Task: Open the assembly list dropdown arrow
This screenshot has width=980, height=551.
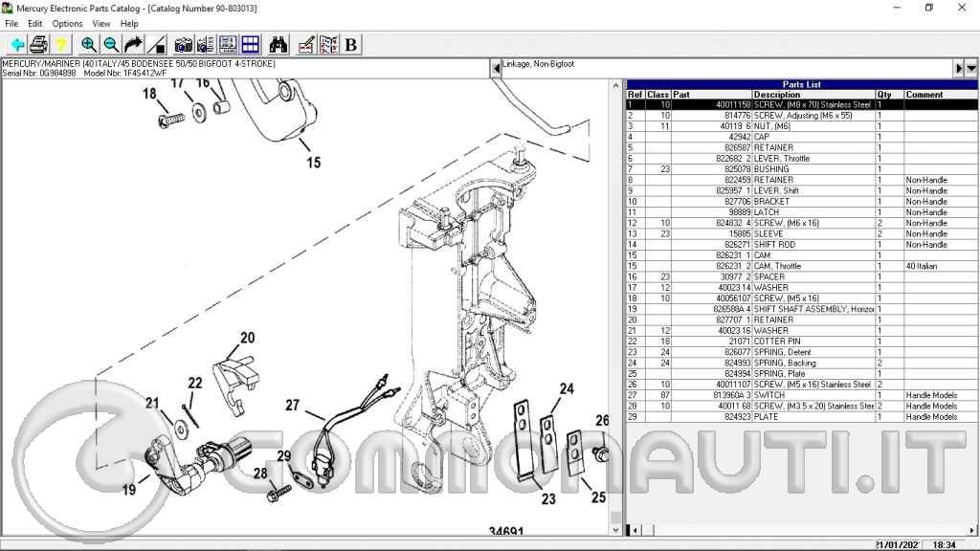Action: pos(971,69)
